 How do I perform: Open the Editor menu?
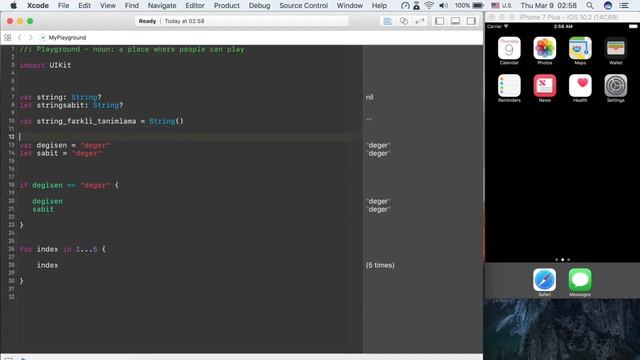[195, 5]
